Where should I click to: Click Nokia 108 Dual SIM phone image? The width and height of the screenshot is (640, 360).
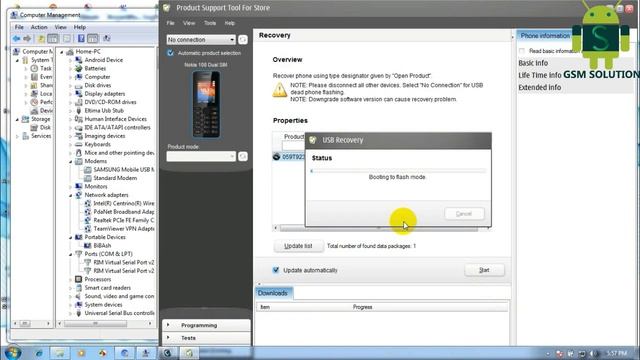pos(206,104)
